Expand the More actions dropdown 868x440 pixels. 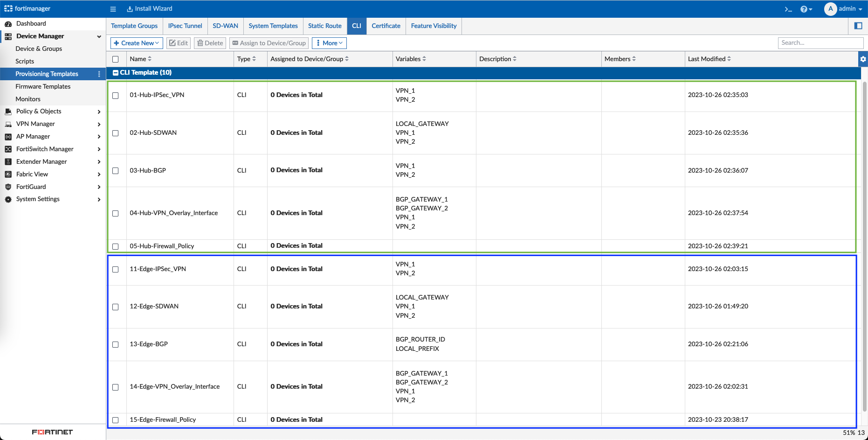(x=329, y=43)
